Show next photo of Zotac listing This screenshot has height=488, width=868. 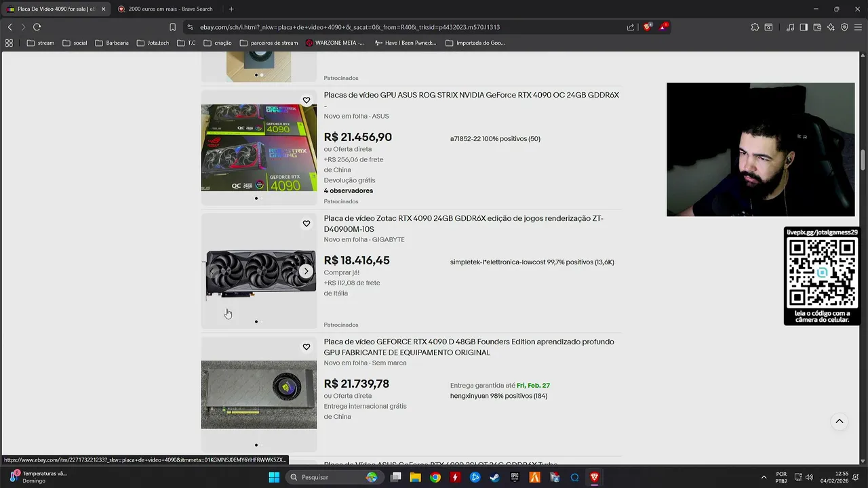(x=307, y=271)
